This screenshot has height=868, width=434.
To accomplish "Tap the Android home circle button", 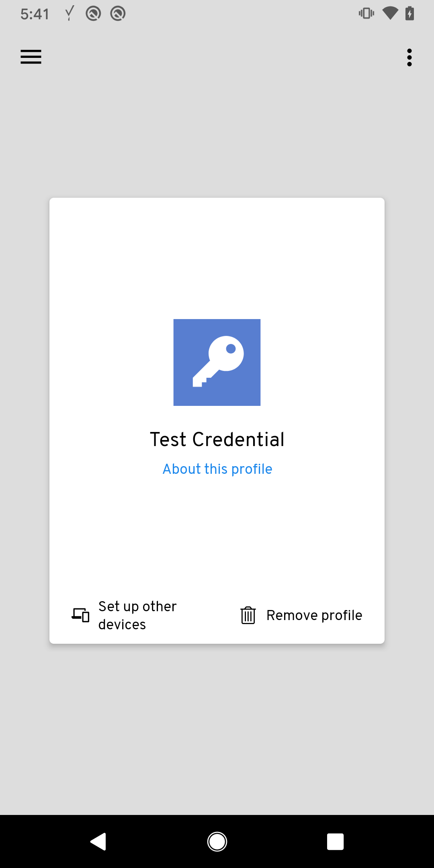I will [x=217, y=841].
